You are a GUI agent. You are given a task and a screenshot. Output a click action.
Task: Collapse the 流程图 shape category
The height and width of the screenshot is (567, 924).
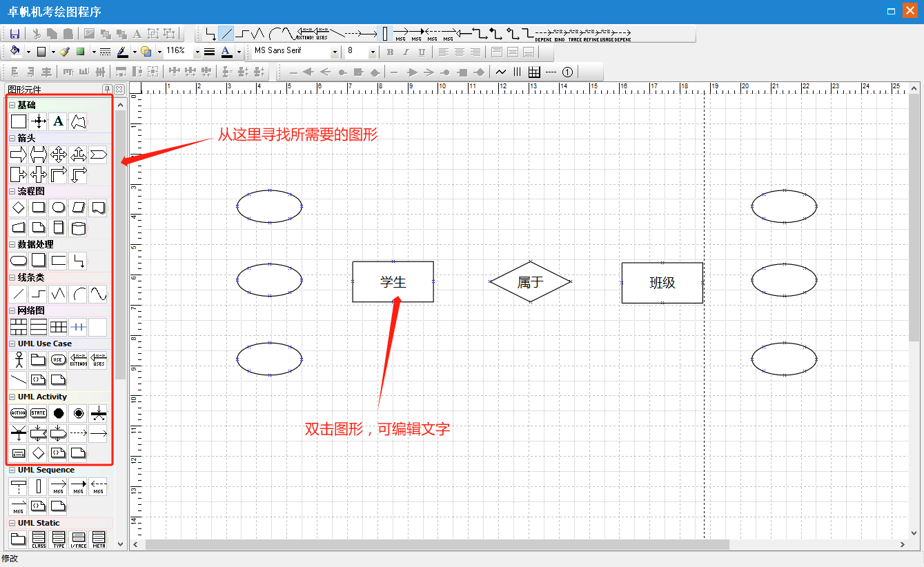(12, 191)
